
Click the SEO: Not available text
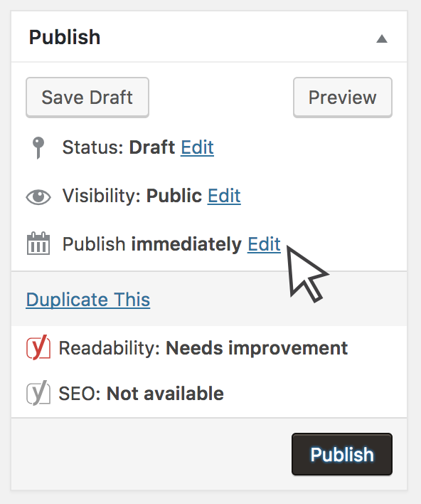point(142,394)
